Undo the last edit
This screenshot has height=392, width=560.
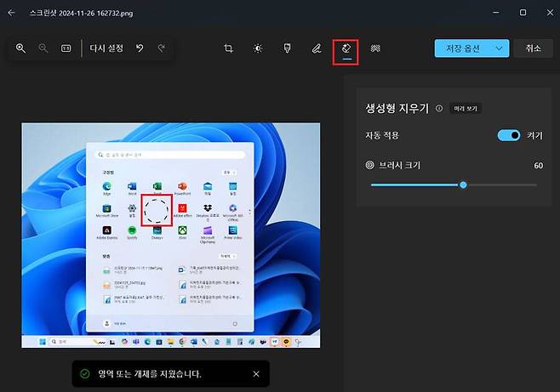coord(140,48)
